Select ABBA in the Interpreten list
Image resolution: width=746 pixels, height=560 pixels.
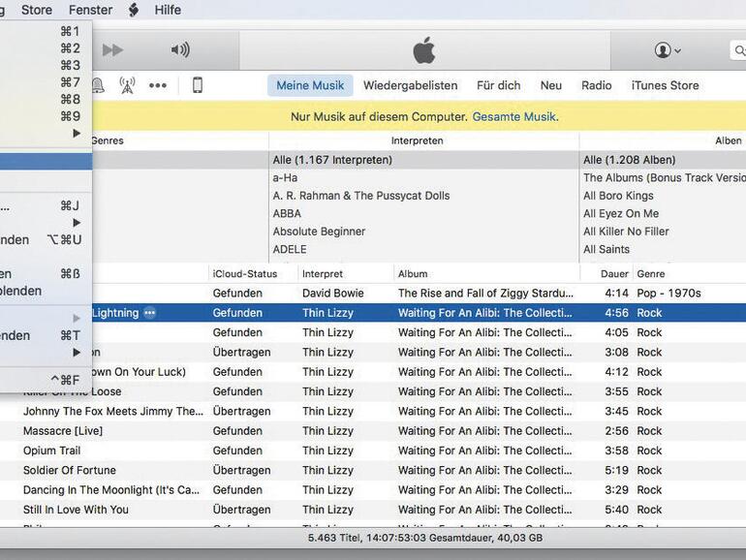287,213
